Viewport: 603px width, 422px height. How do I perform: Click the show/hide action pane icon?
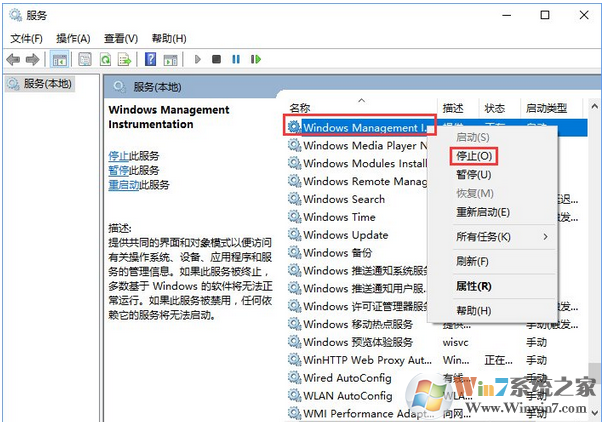point(170,60)
